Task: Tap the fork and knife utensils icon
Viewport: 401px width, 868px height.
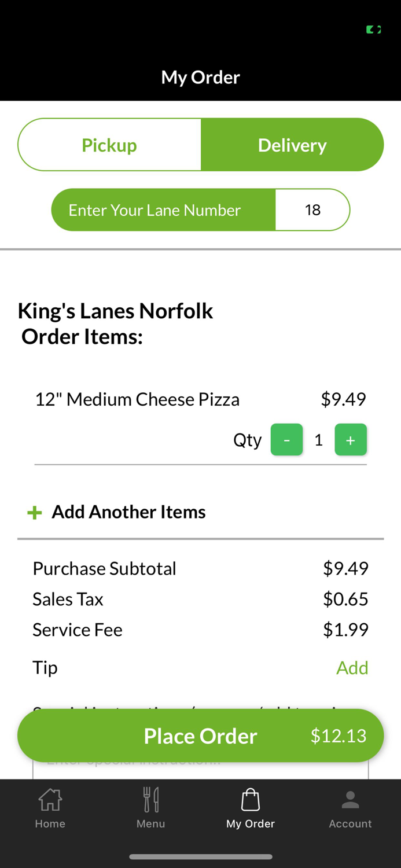Action: (x=150, y=797)
